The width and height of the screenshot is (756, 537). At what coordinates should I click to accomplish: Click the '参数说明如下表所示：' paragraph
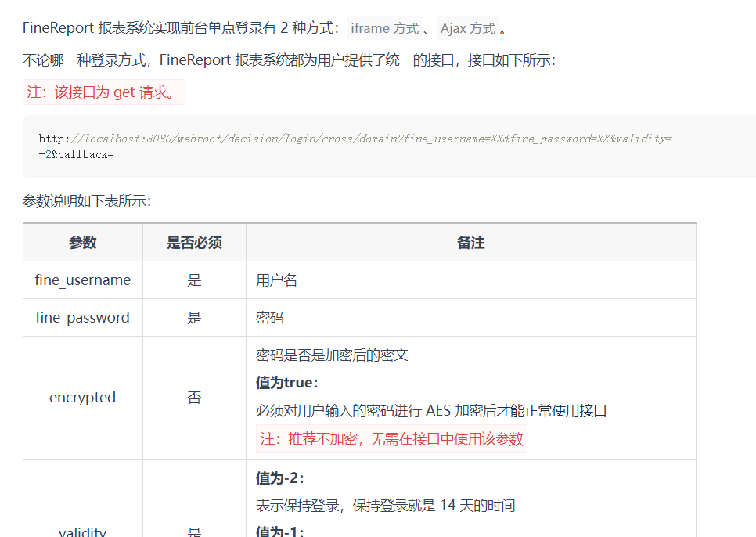[x=87, y=201]
